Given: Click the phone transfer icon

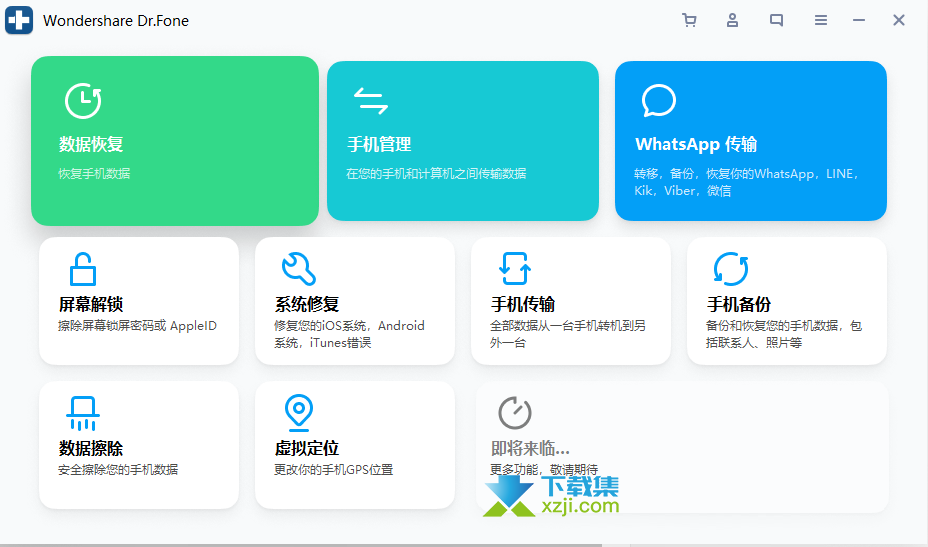Looking at the screenshot, I should tap(515, 269).
